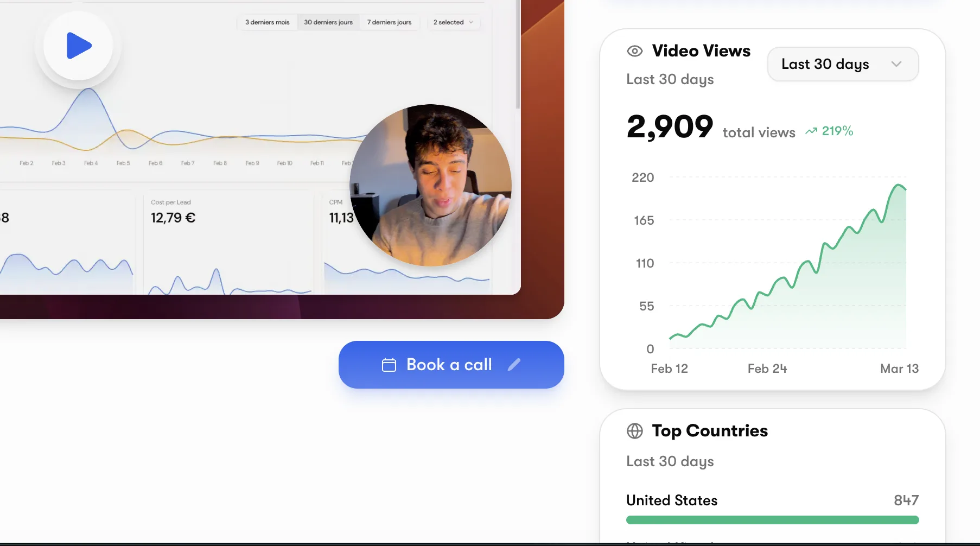Screen dimensions: 980x546
Task: Click the Feb 8 label in video chart
Action: click(220, 163)
